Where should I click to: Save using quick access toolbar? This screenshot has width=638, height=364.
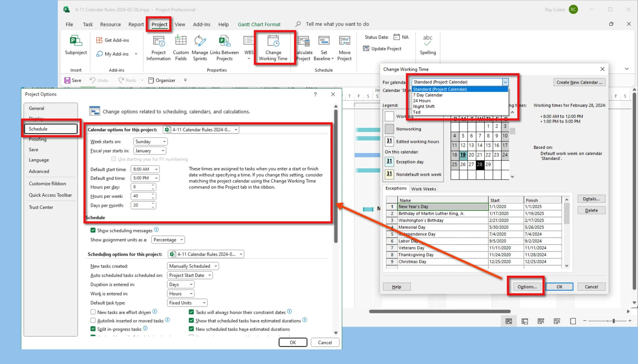coord(73,80)
